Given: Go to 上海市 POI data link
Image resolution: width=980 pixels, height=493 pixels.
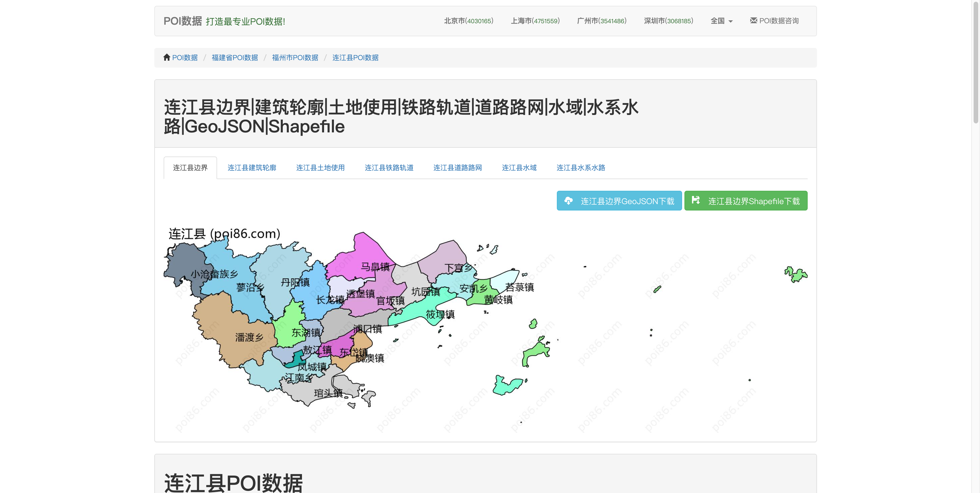Looking at the screenshot, I should coord(535,21).
